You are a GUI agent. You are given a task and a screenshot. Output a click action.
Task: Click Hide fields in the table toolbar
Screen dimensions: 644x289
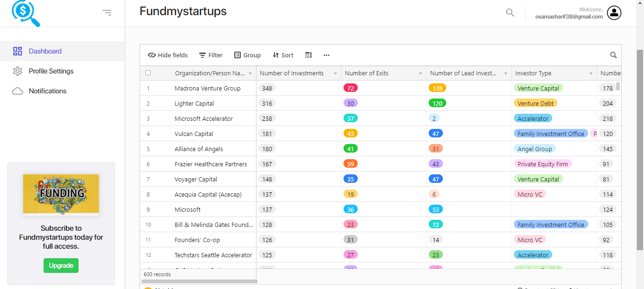168,55
